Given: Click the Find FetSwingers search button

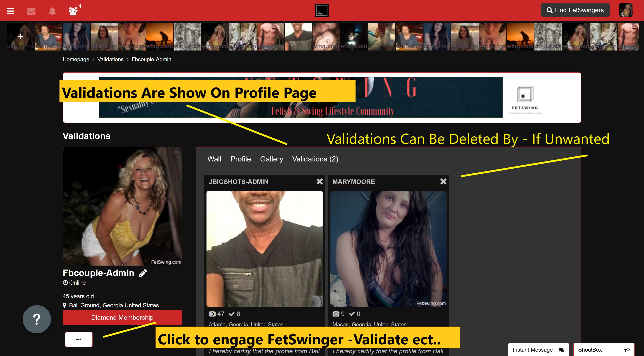Looking at the screenshot, I should pyautogui.click(x=575, y=10).
